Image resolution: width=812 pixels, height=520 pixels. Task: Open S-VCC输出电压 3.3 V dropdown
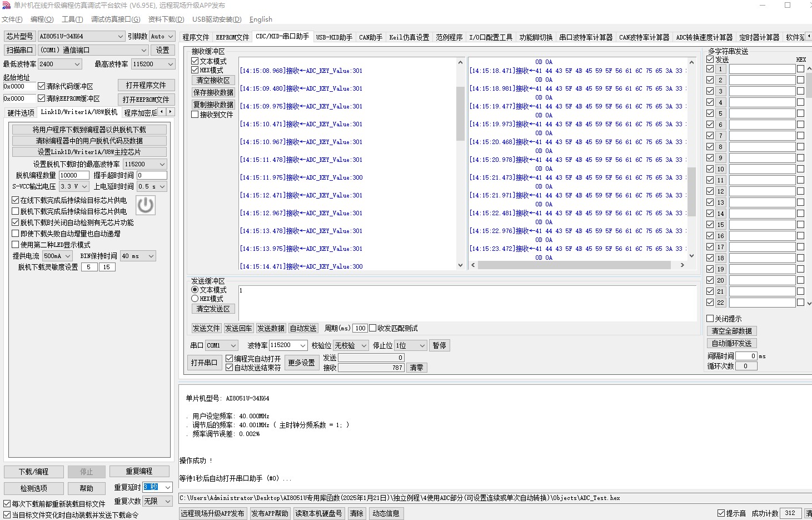point(73,186)
